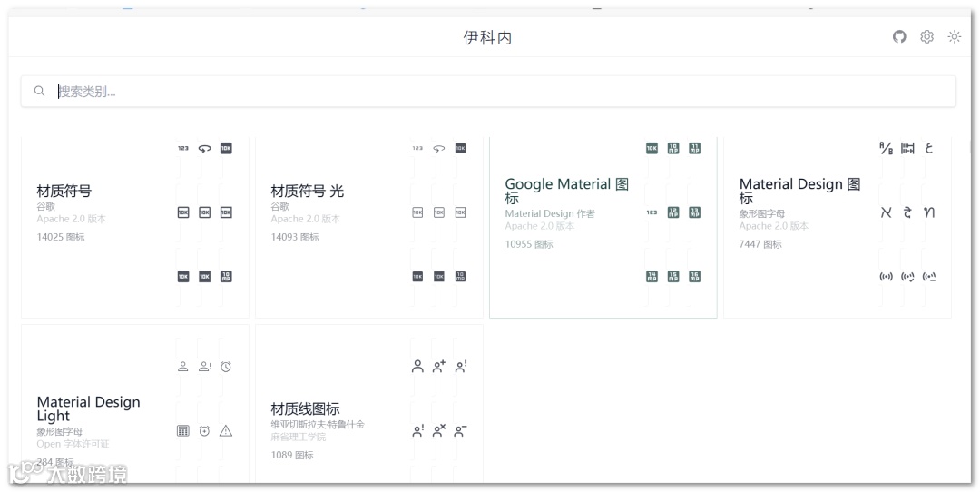Image resolution: width=980 pixels, height=492 pixels.
Task: Click the Devanagari abugida letter icon
Action: point(907,212)
